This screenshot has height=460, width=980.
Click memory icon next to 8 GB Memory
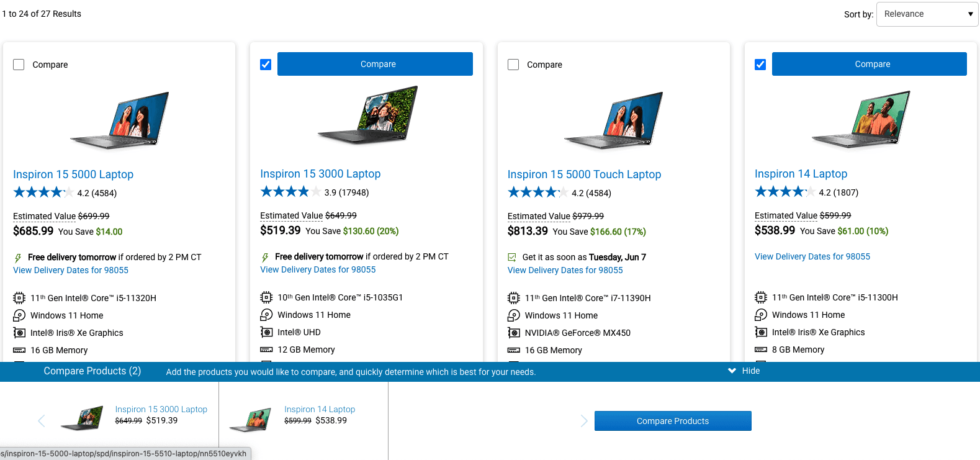point(761,350)
